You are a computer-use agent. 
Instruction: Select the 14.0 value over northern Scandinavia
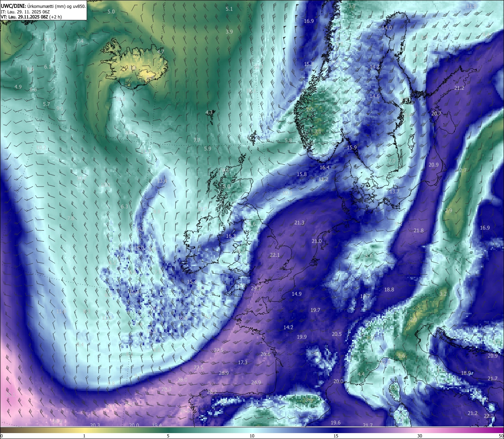point(387,28)
